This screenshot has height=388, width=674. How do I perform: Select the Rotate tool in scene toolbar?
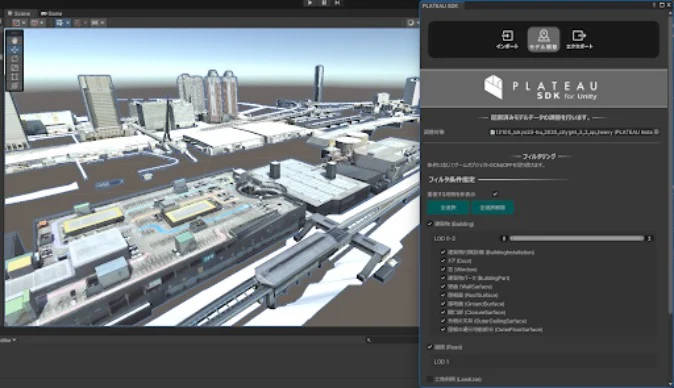point(15,58)
